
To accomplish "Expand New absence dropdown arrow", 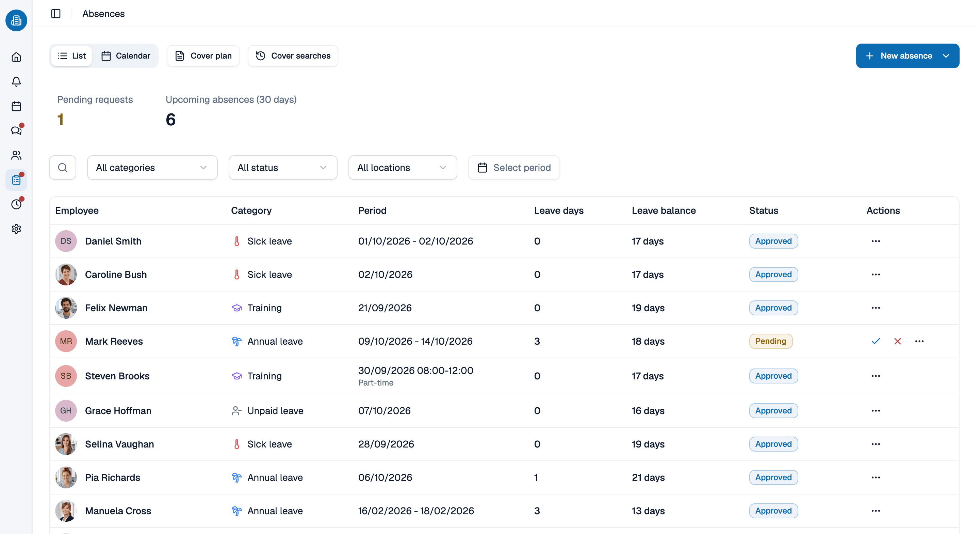I will tap(946, 56).
